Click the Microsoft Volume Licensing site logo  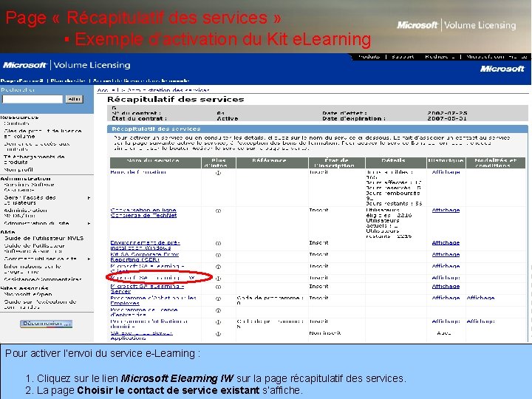coord(66,65)
